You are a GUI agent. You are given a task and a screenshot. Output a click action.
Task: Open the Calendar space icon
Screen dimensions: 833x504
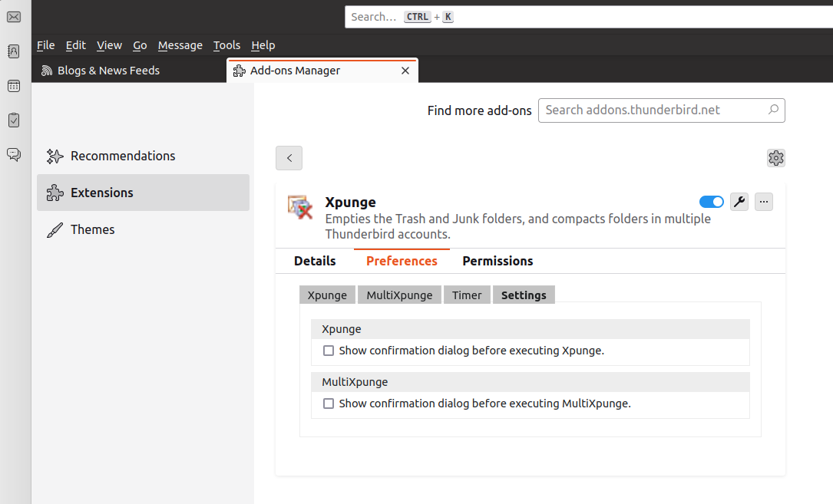pos(14,86)
